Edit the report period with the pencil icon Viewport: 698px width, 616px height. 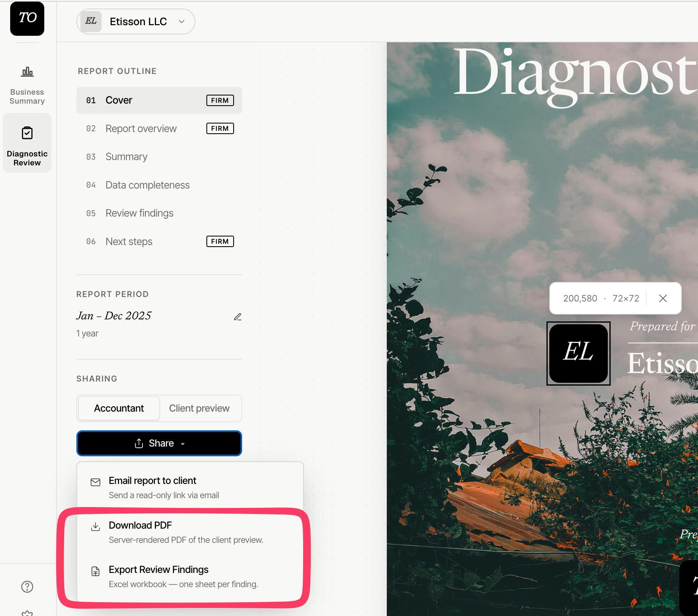point(238,317)
